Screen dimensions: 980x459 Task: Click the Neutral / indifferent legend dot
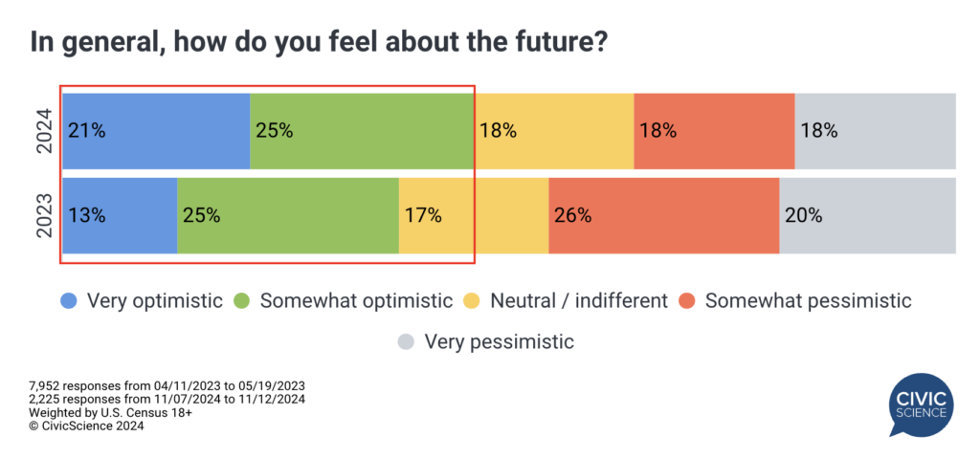(x=472, y=301)
